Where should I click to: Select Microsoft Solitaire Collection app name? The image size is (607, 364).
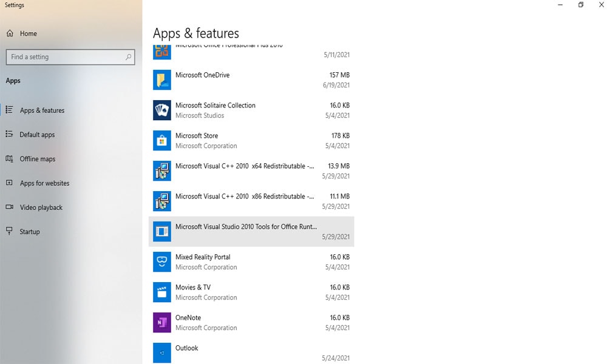(x=215, y=105)
